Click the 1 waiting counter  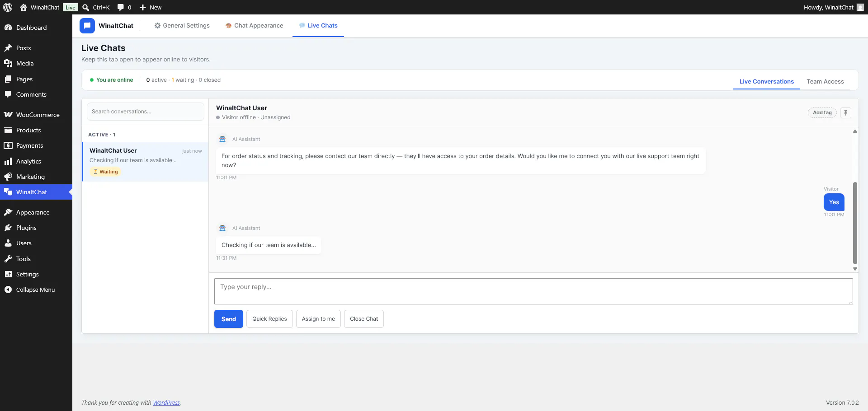[x=183, y=80]
